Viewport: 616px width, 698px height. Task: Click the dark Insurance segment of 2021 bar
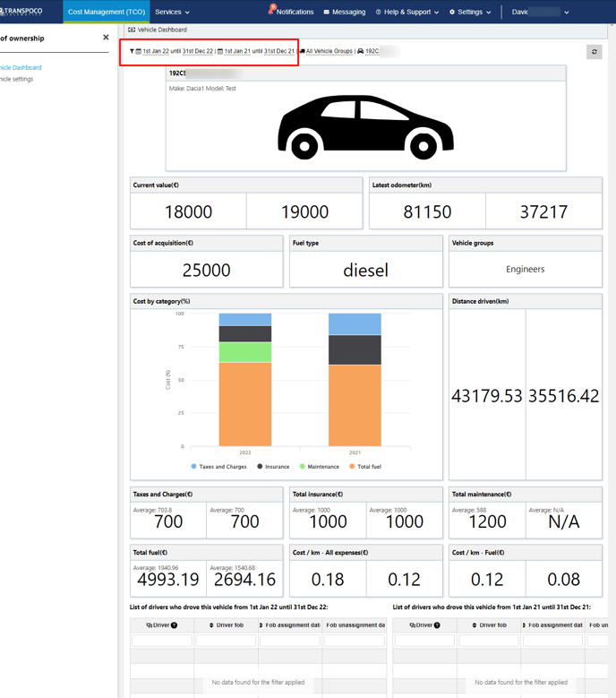pos(355,349)
